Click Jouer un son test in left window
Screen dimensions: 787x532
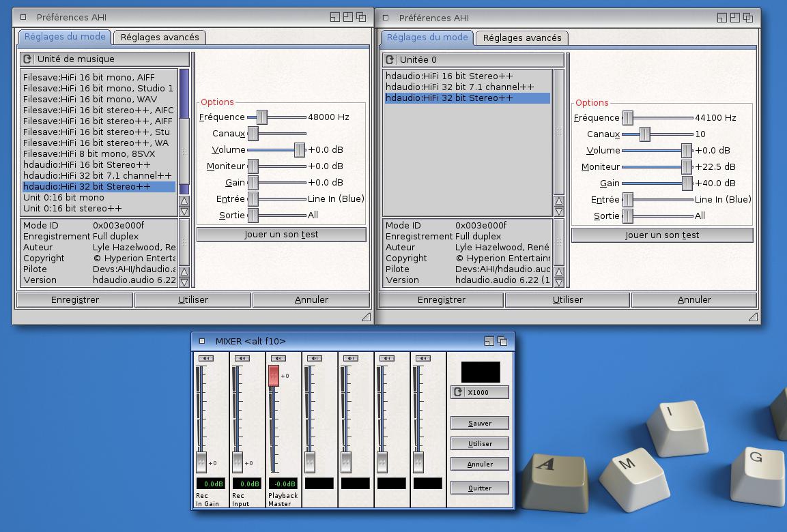(281, 235)
